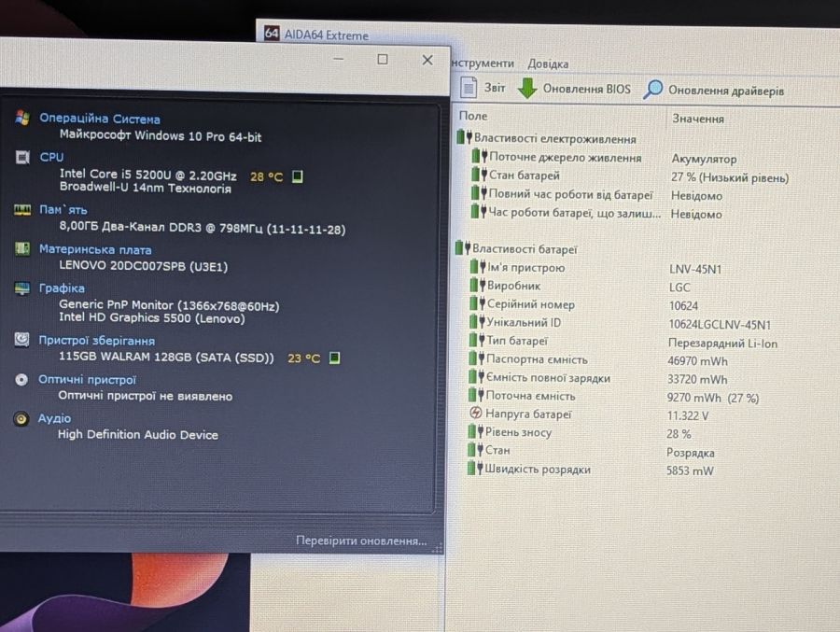Click the Intel HD Graphics 5500 (Lenovo) text
840x632 pixels.
click(151, 318)
